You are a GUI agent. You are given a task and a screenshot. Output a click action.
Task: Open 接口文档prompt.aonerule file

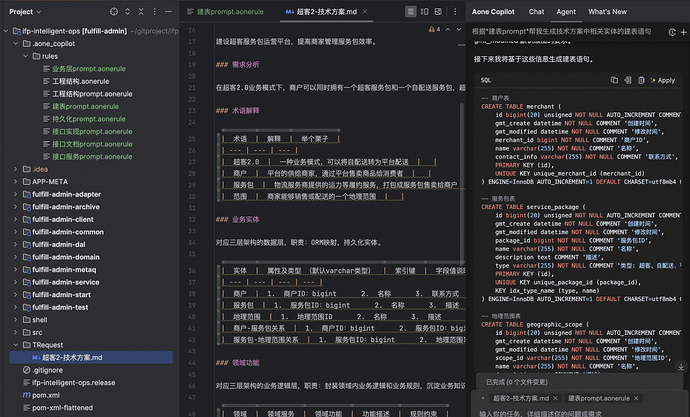tap(92, 144)
